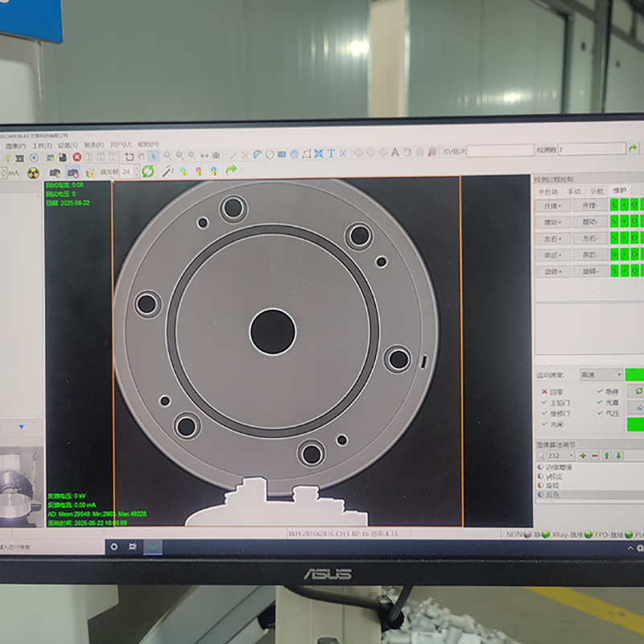Click the machine camera thumbnail at bottom left

[22, 487]
